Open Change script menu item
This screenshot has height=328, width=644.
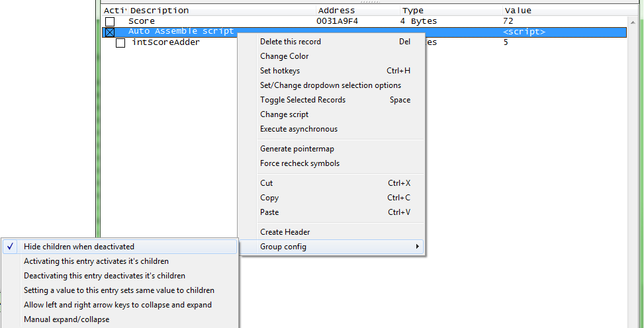284,114
